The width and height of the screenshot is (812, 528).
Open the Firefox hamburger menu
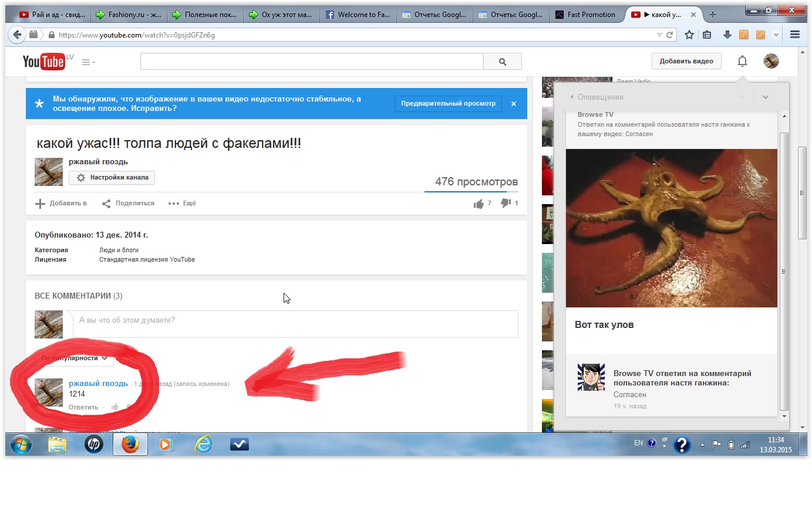(795, 35)
